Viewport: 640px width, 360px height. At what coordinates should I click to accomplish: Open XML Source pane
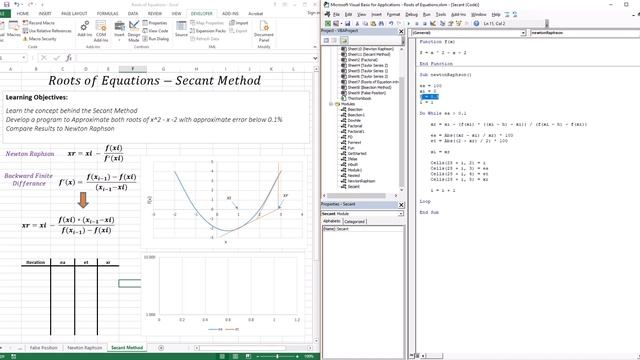point(181,29)
